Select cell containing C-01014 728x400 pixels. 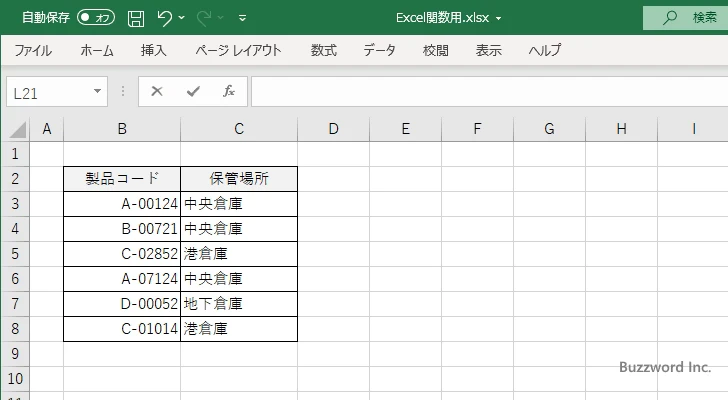(x=122, y=329)
